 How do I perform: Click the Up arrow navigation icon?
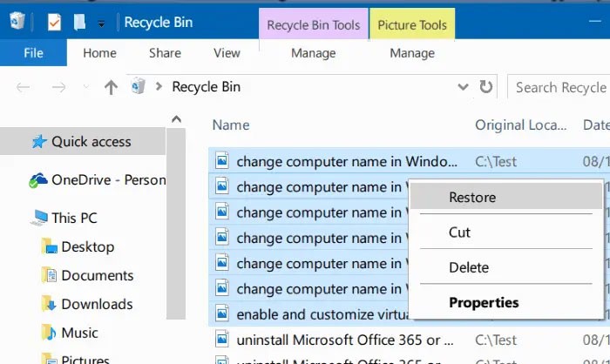(x=111, y=87)
